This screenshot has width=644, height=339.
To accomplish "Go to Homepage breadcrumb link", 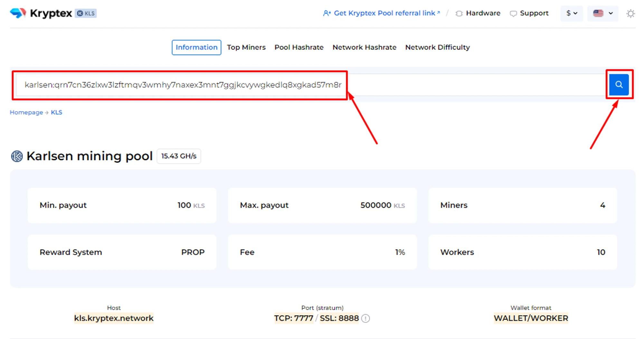I will [x=26, y=112].
